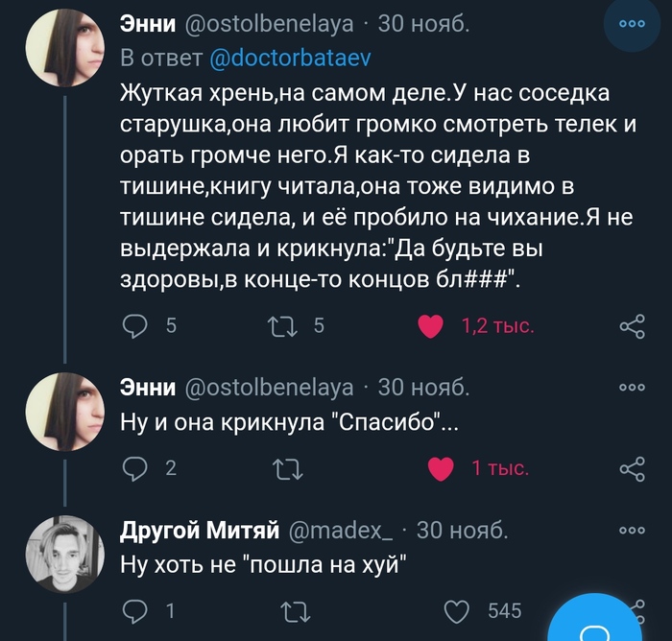Reply to Другой Митяй's tweet
Image resolution: width=672 pixels, height=641 pixels.
[x=137, y=610]
